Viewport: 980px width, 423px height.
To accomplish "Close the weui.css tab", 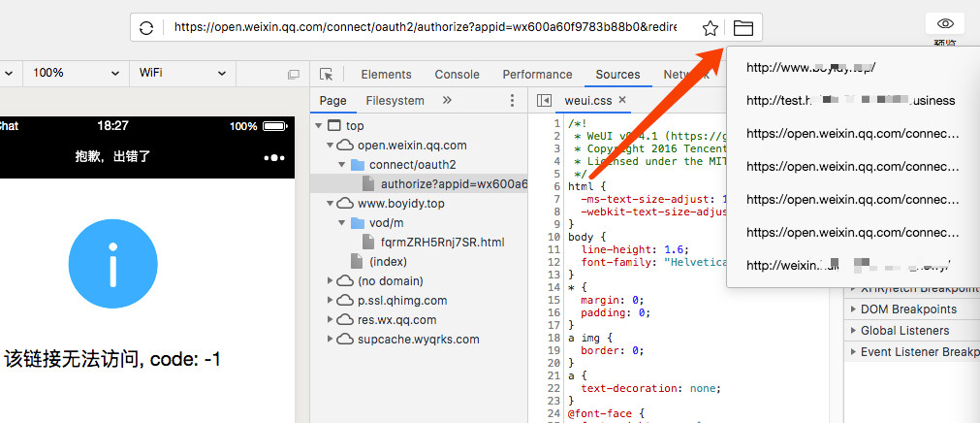I will [622, 100].
